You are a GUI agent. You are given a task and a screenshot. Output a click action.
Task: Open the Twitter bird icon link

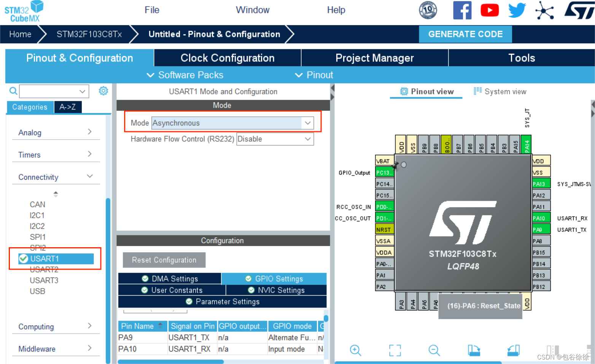click(517, 10)
